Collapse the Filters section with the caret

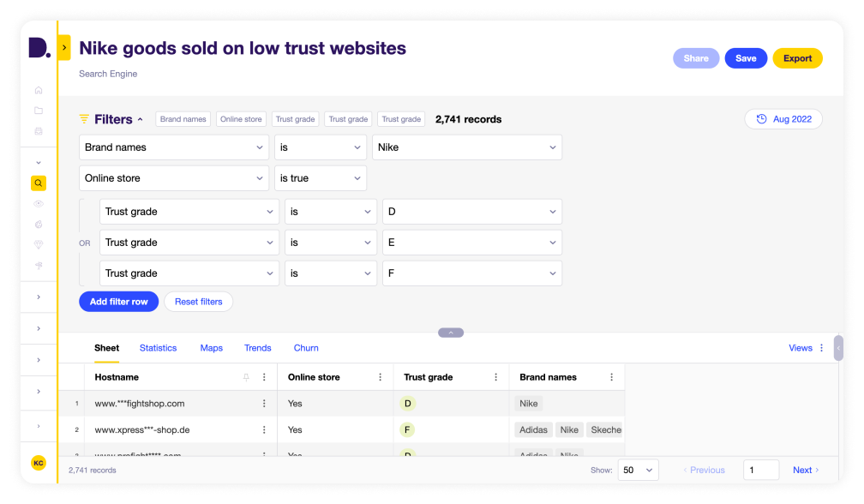coord(140,119)
